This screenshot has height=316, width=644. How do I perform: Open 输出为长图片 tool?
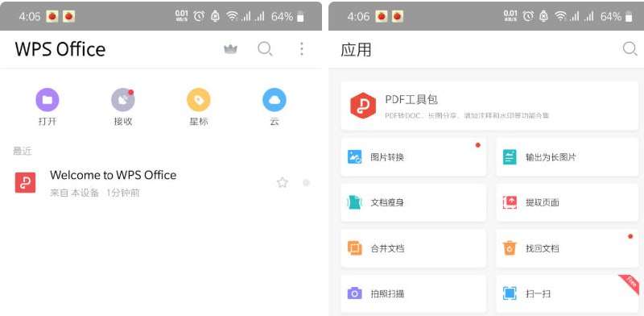coord(568,157)
